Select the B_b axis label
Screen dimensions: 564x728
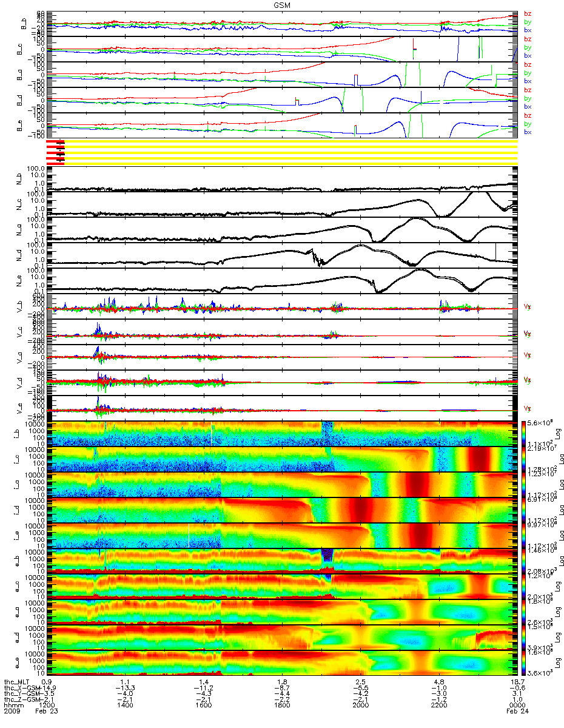tap(24, 23)
